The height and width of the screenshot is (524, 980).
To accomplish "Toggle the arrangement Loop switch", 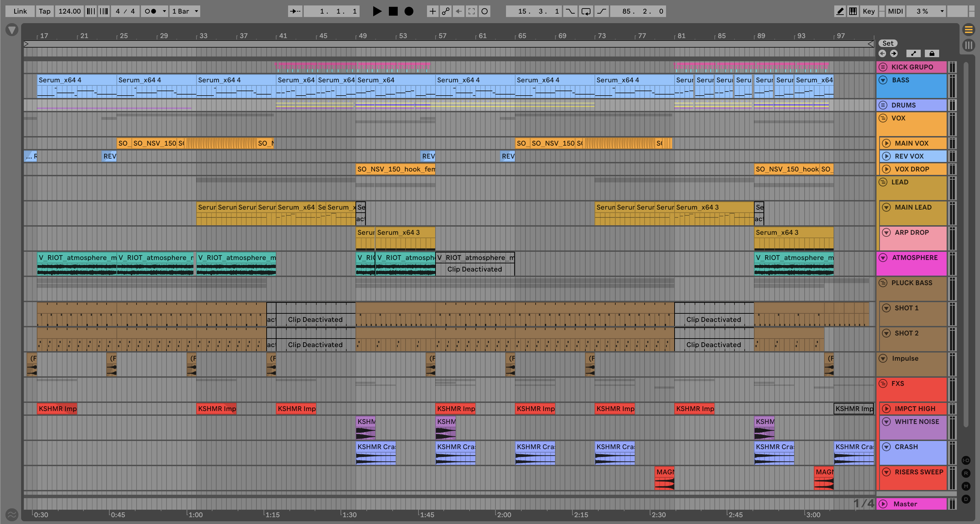I will point(586,11).
